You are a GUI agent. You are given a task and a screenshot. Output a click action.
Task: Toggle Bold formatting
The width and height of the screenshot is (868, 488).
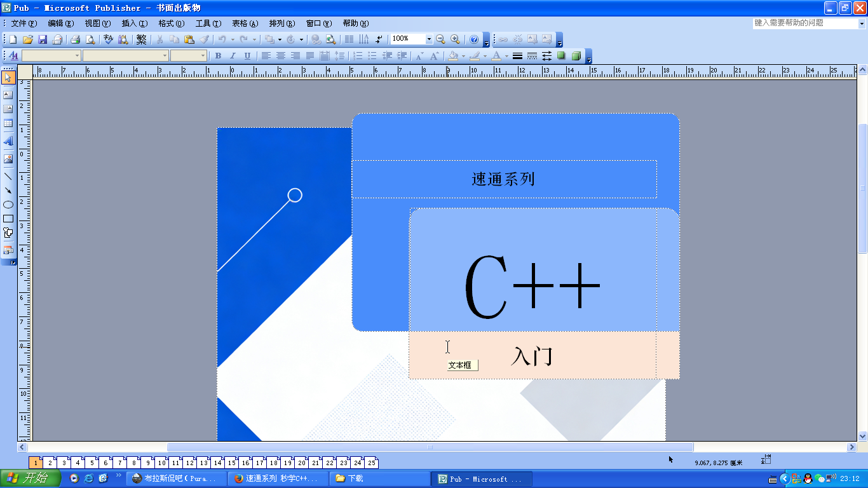218,56
